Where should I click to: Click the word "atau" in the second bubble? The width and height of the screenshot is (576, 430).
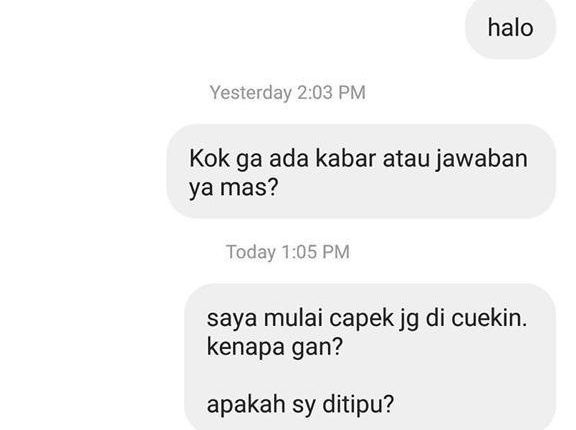pos(406,159)
